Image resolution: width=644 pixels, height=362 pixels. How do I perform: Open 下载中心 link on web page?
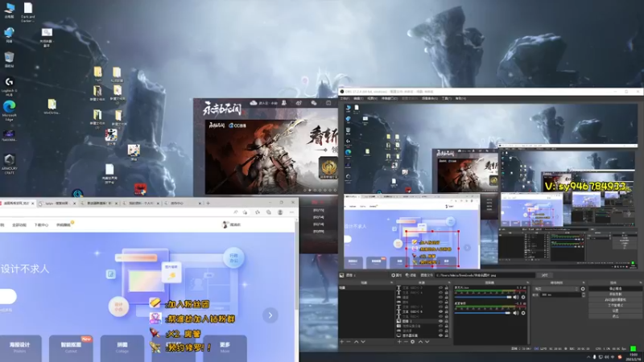pos(41,225)
